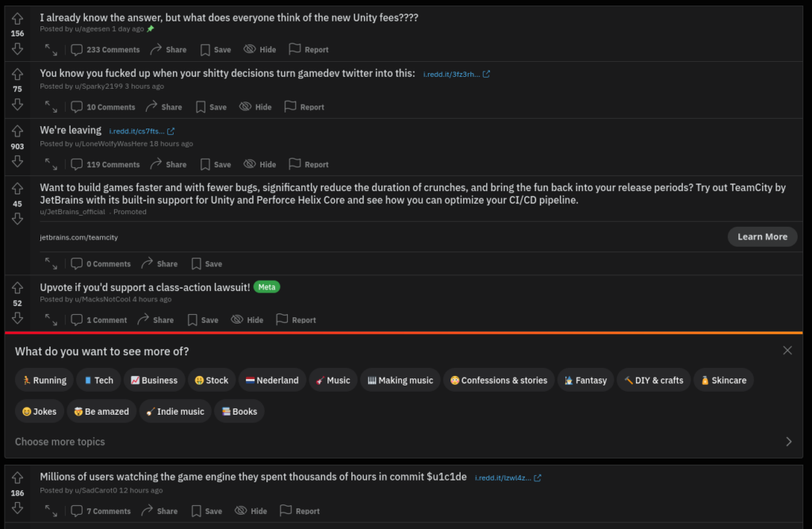Share the $u1c1de game engine post

click(159, 511)
